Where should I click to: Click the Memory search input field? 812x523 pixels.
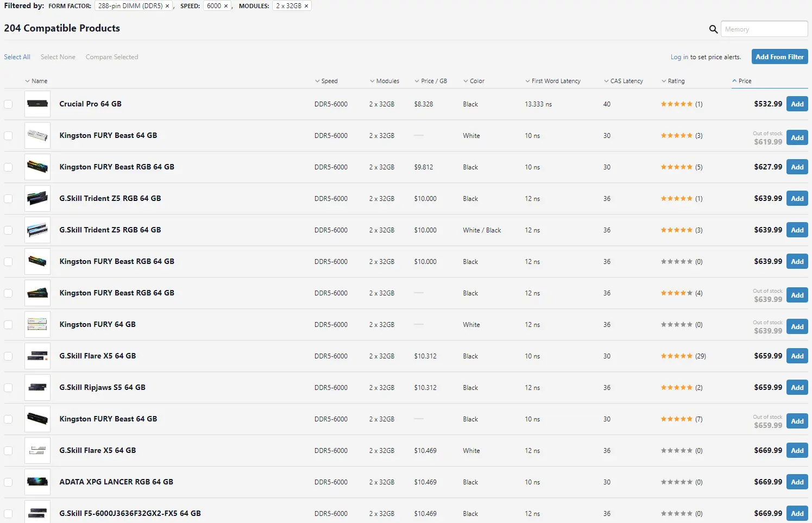764,29
